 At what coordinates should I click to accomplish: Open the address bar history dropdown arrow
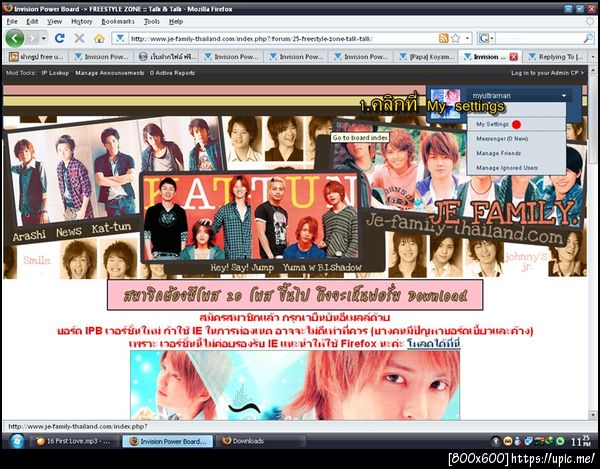pyautogui.click(x=467, y=38)
